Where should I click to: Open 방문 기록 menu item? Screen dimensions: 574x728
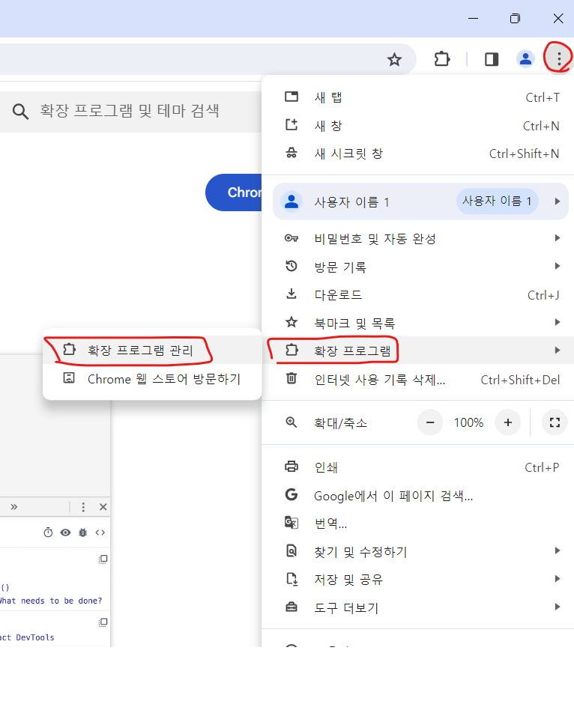pos(418,267)
